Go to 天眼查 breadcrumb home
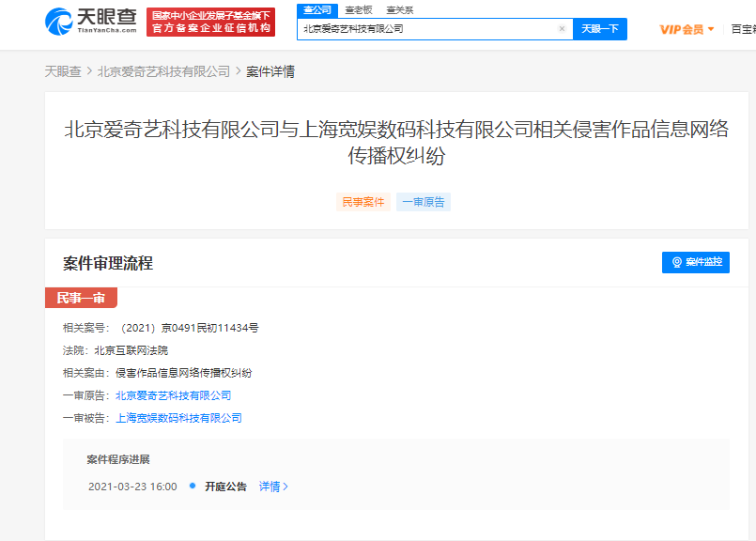 point(63,71)
